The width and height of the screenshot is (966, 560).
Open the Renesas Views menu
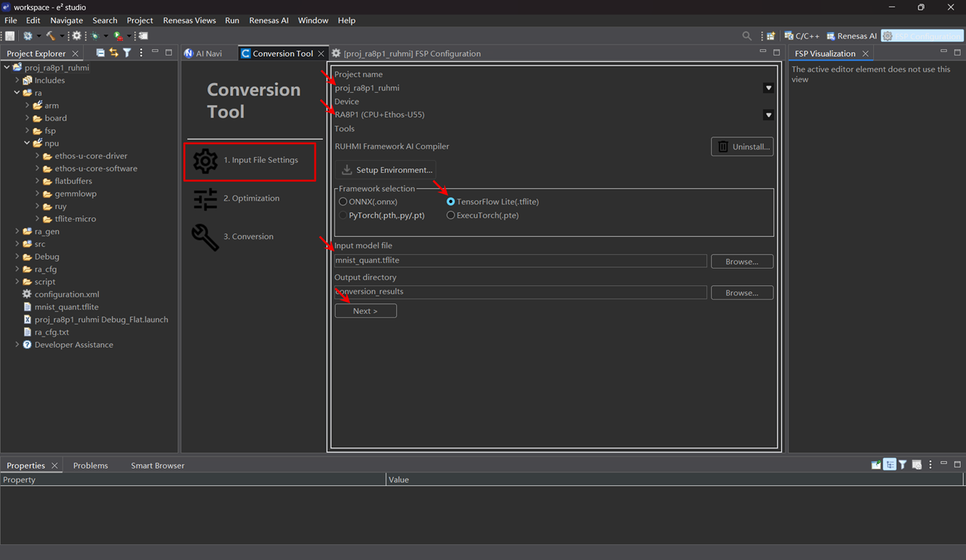coord(189,20)
